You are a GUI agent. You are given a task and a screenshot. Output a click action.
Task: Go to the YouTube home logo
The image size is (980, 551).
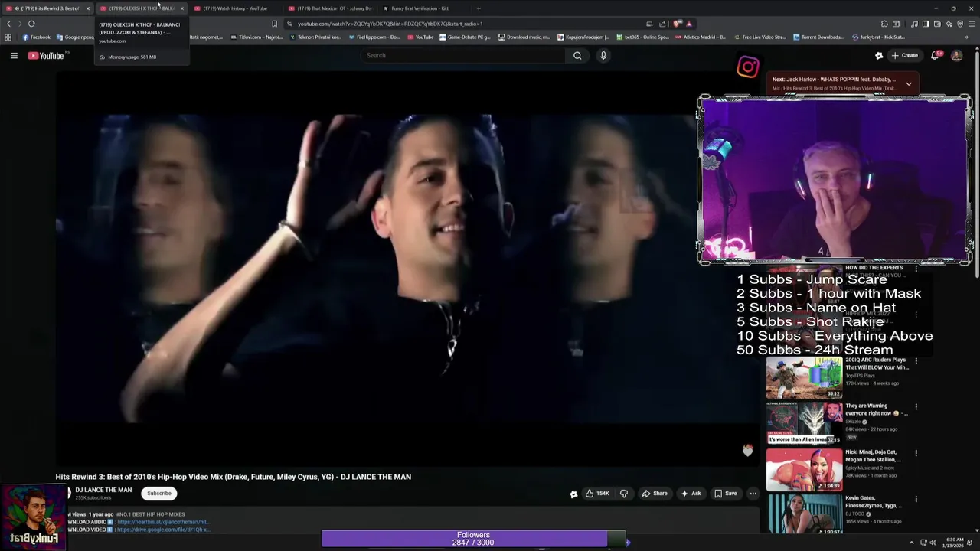[x=46, y=55]
